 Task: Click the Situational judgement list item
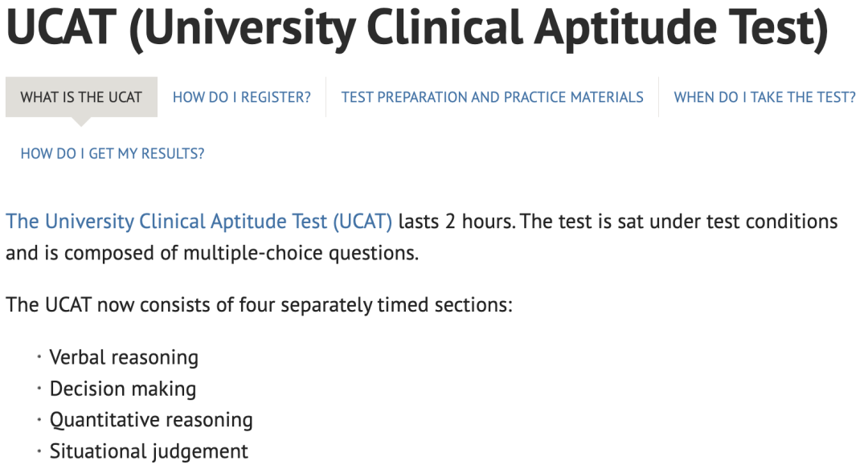(149, 451)
